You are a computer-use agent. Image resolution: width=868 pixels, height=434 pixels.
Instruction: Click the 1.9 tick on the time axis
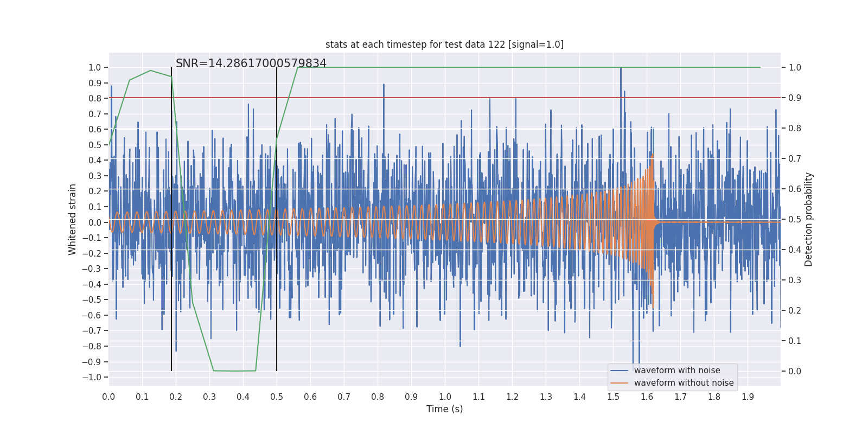[x=748, y=397]
